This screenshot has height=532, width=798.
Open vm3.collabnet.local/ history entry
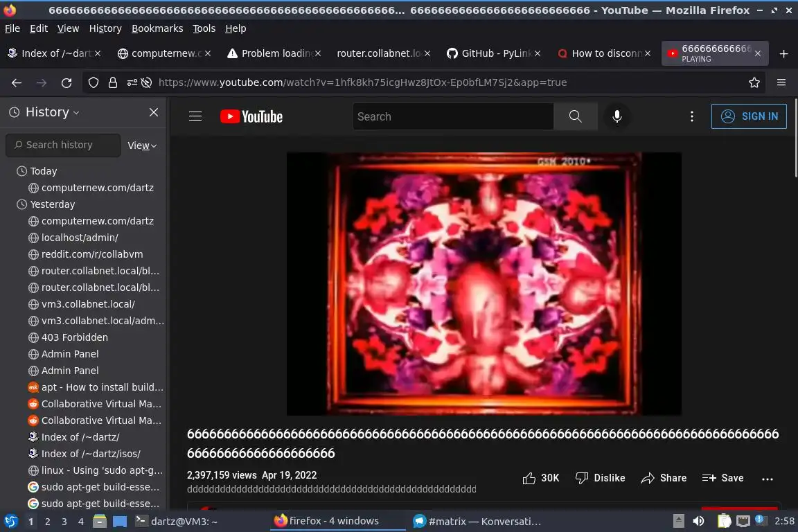click(88, 304)
